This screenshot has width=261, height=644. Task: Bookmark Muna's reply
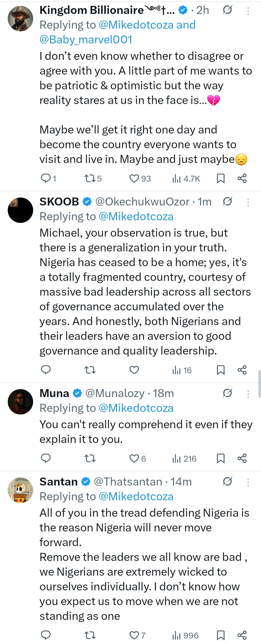(220, 458)
